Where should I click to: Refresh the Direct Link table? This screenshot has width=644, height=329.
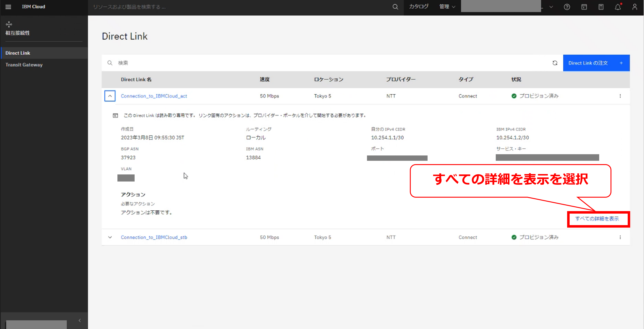(555, 63)
